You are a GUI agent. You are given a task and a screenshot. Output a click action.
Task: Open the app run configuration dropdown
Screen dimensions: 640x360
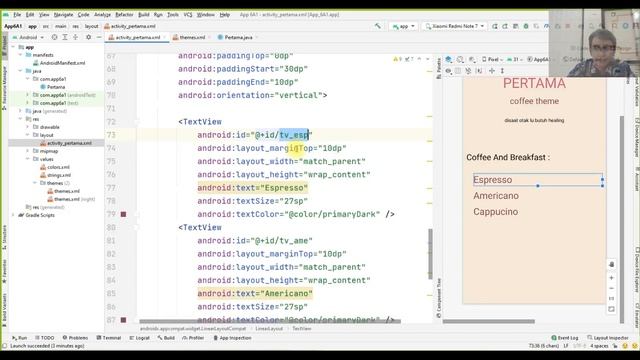404,26
